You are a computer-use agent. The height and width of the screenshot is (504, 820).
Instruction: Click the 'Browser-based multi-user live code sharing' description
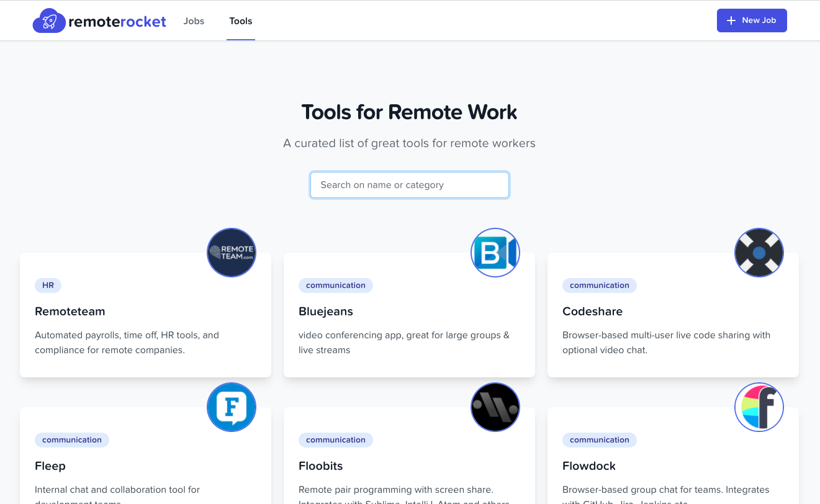[x=667, y=343]
